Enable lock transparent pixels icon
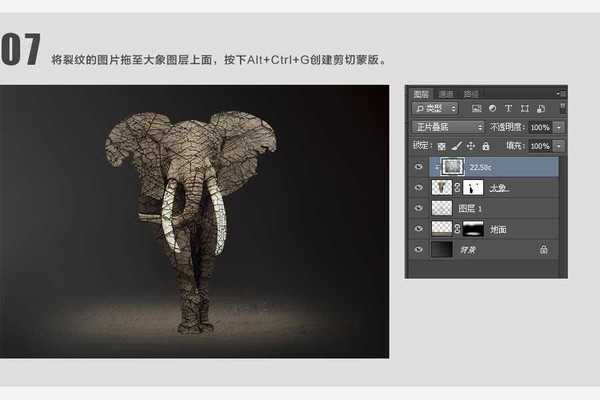The height and width of the screenshot is (400, 600). click(x=443, y=146)
